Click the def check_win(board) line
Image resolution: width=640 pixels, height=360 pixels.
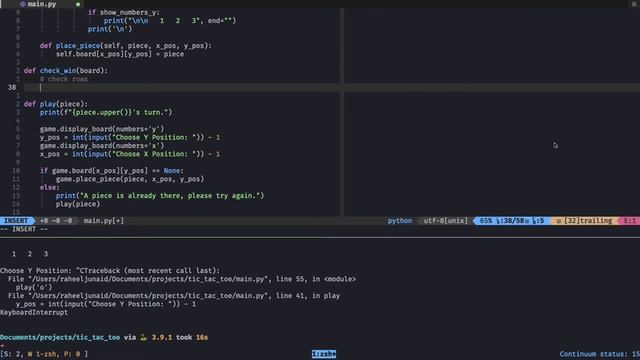pos(66,71)
